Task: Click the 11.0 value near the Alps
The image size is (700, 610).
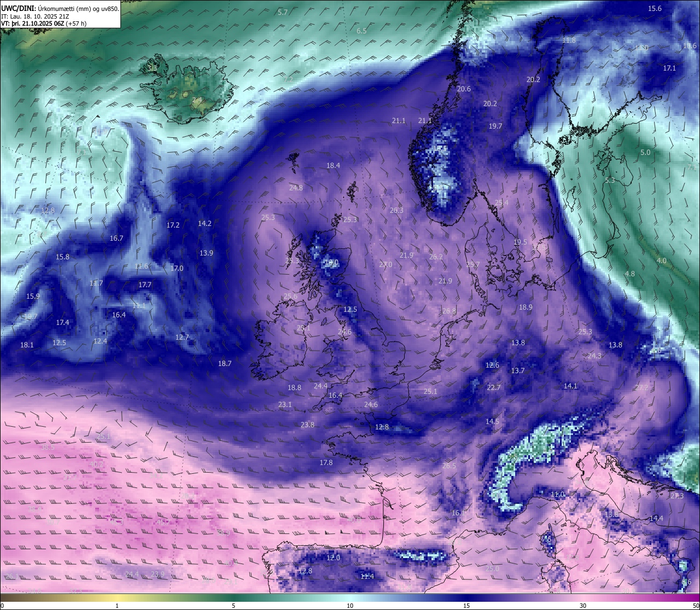Action: pyautogui.click(x=557, y=494)
